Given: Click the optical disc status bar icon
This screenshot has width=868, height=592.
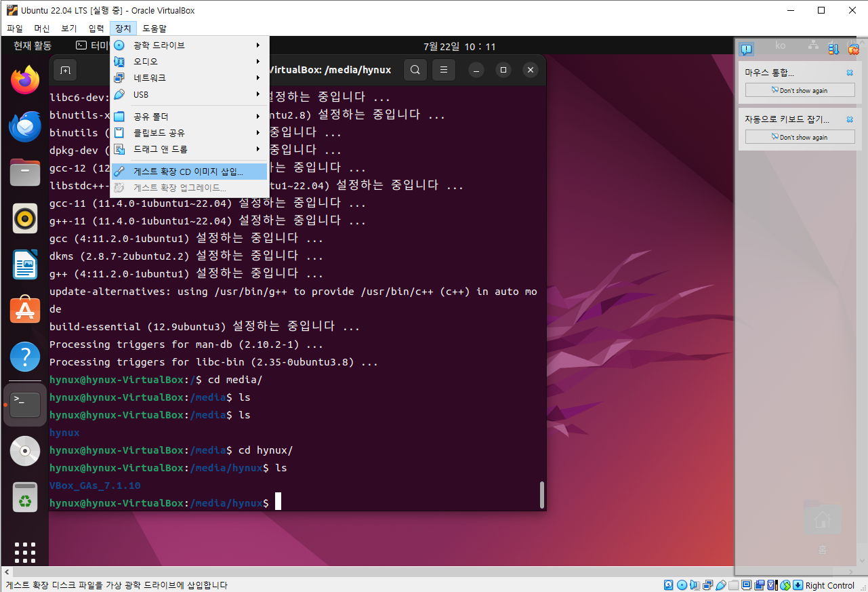Looking at the screenshot, I should [682, 585].
